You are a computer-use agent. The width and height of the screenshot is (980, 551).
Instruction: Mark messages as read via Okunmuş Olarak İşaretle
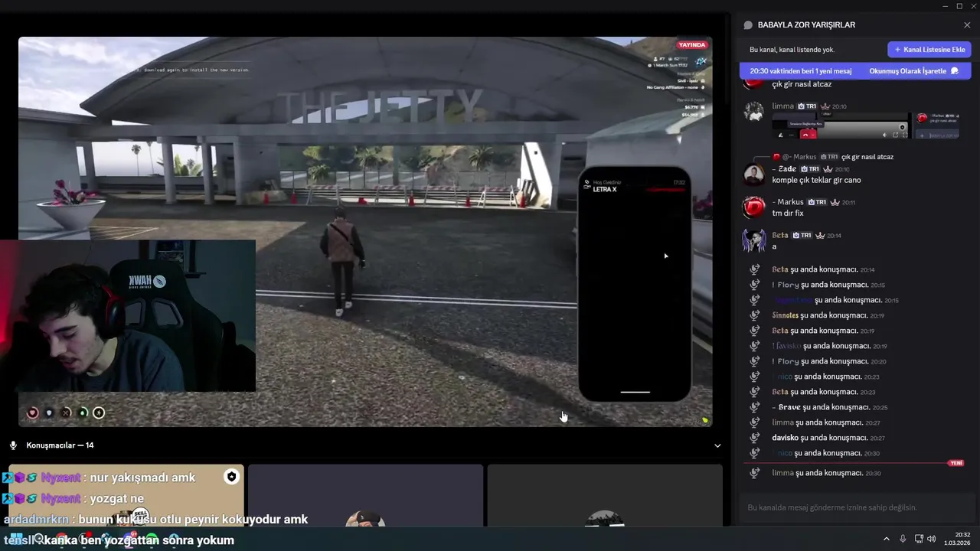[913, 71]
